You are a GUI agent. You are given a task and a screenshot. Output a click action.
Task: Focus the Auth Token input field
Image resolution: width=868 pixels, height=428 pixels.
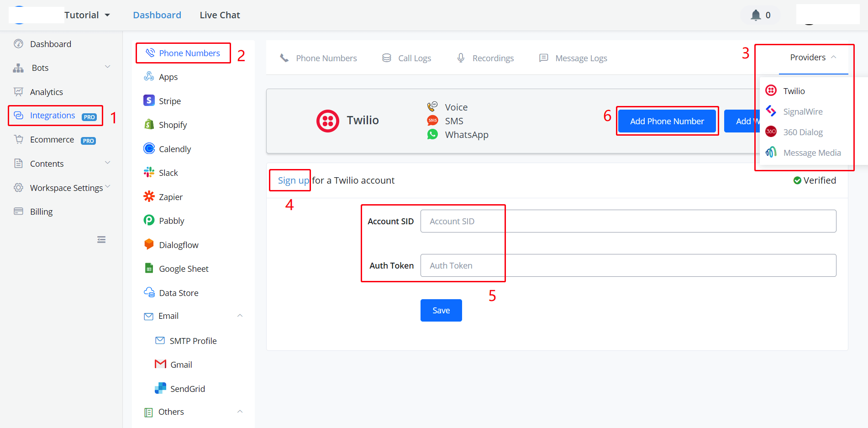point(628,265)
